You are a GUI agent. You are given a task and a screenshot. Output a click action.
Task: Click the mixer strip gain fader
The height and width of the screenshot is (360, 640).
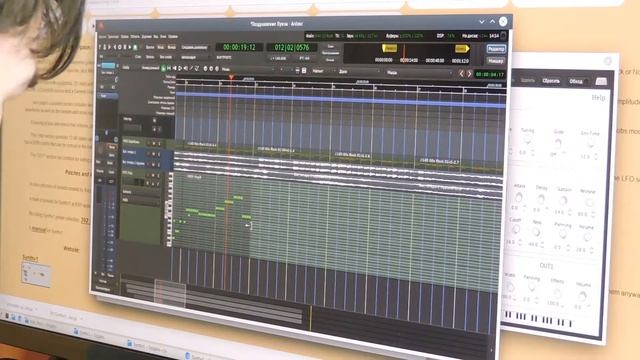(100, 229)
